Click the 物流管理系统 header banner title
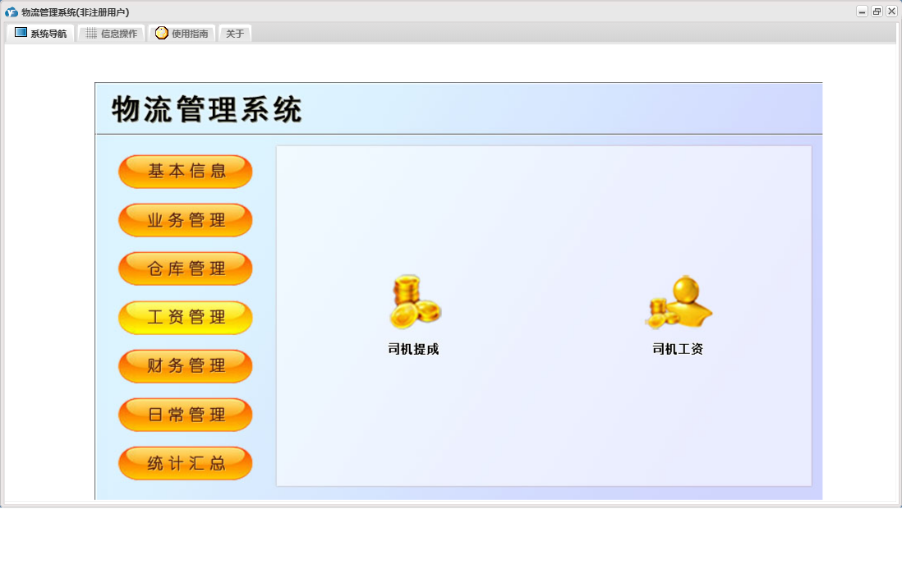This screenshot has height=588, width=902. click(207, 109)
